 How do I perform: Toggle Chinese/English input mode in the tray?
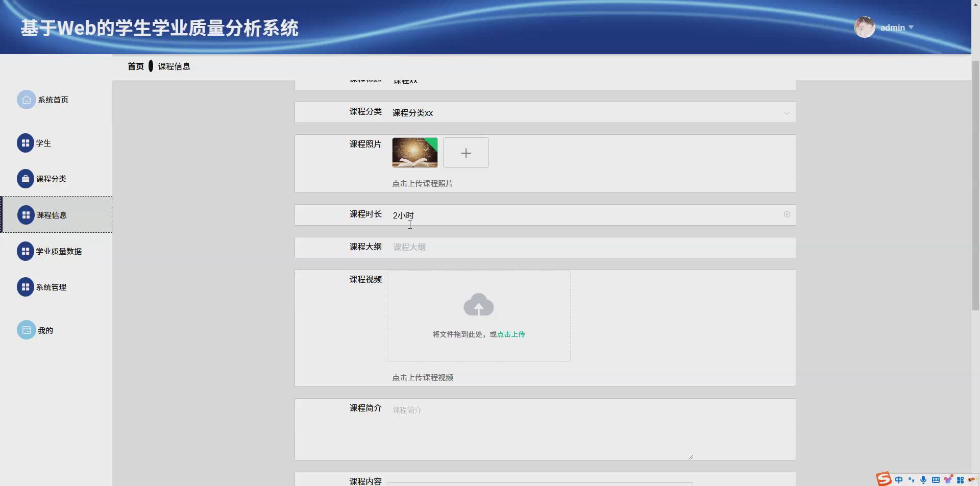(x=898, y=479)
